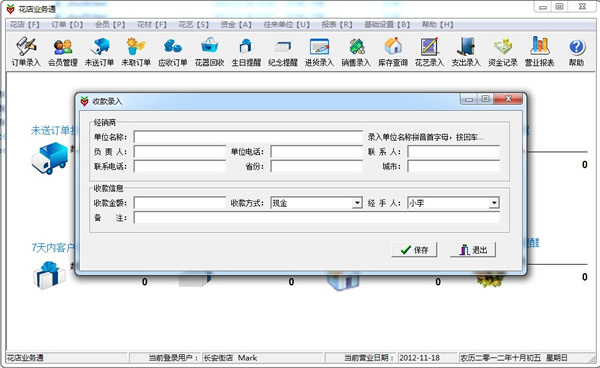Open the 花艺 [S] menu
This screenshot has width=600, height=368.
click(194, 24)
